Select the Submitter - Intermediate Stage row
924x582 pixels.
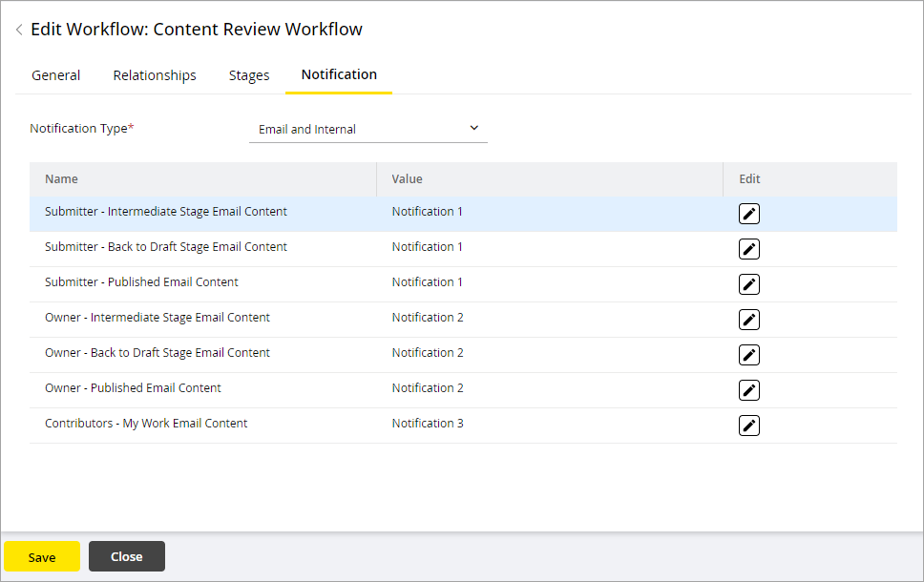click(165, 212)
